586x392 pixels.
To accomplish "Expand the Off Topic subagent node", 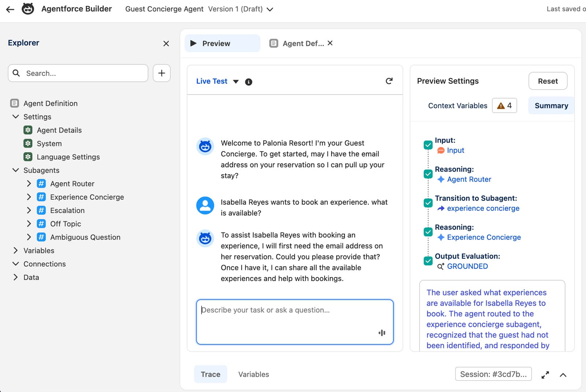I will [x=29, y=224].
